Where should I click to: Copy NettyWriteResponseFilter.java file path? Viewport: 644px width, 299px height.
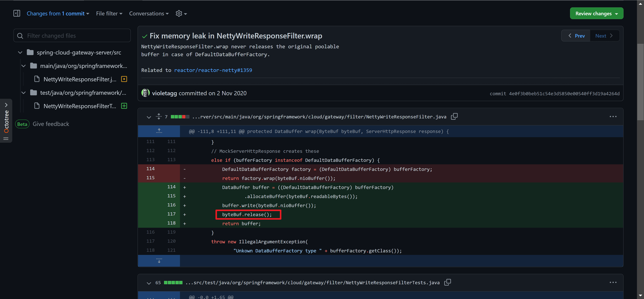pos(454,117)
